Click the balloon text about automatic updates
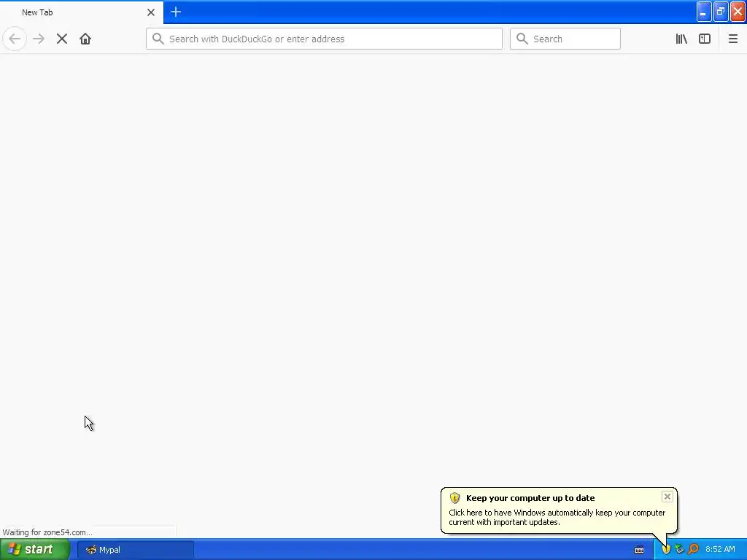The image size is (747, 560). (x=557, y=518)
